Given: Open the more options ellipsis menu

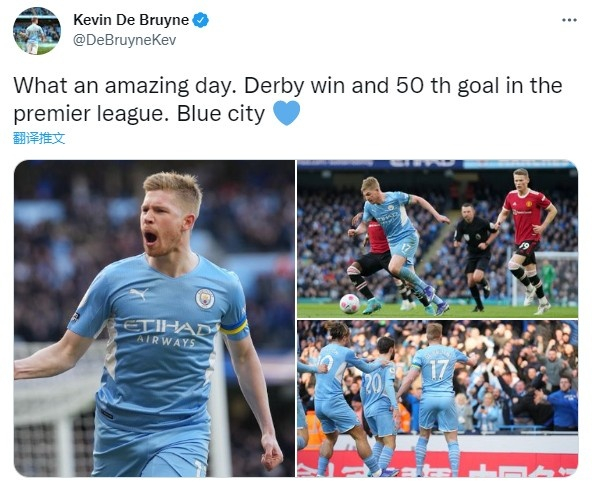Looking at the screenshot, I should pyautogui.click(x=569, y=20).
